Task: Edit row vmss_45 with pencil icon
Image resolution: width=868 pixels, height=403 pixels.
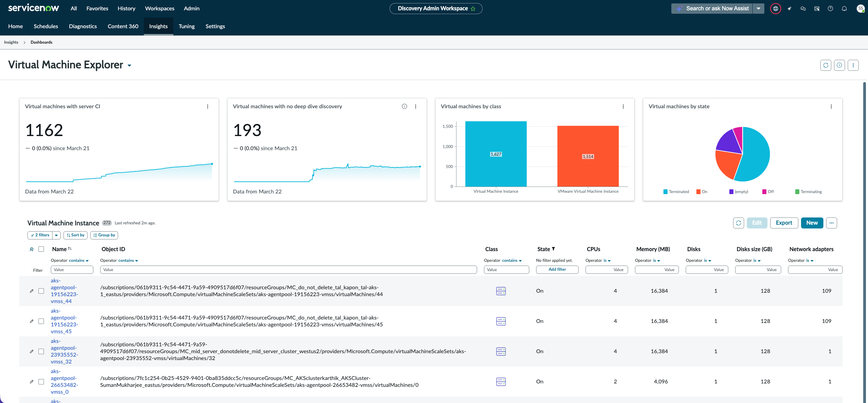Action: (x=32, y=321)
